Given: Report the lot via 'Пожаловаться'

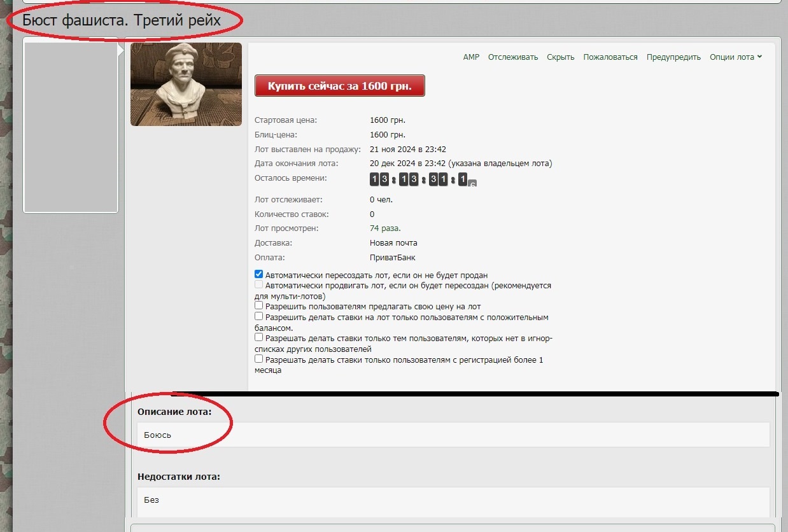Looking at the screenshot, I should click(610, 57).
